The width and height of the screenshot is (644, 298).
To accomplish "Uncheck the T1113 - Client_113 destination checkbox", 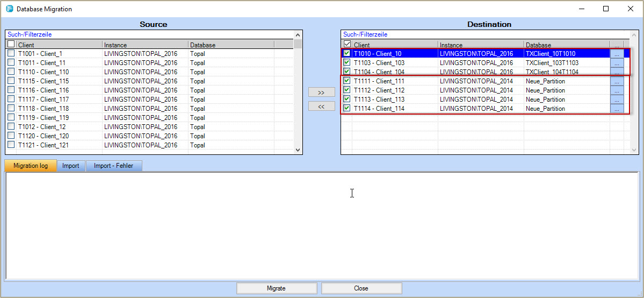I will click(x=347, y=99).
